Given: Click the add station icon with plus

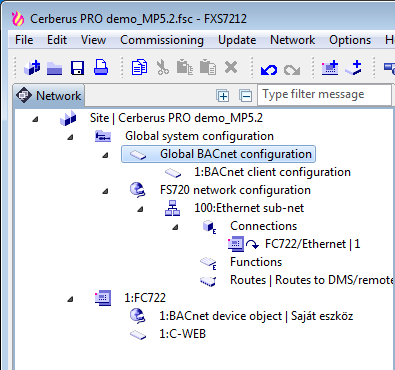Looking at the screenshot, I should [x=330, y=67].
